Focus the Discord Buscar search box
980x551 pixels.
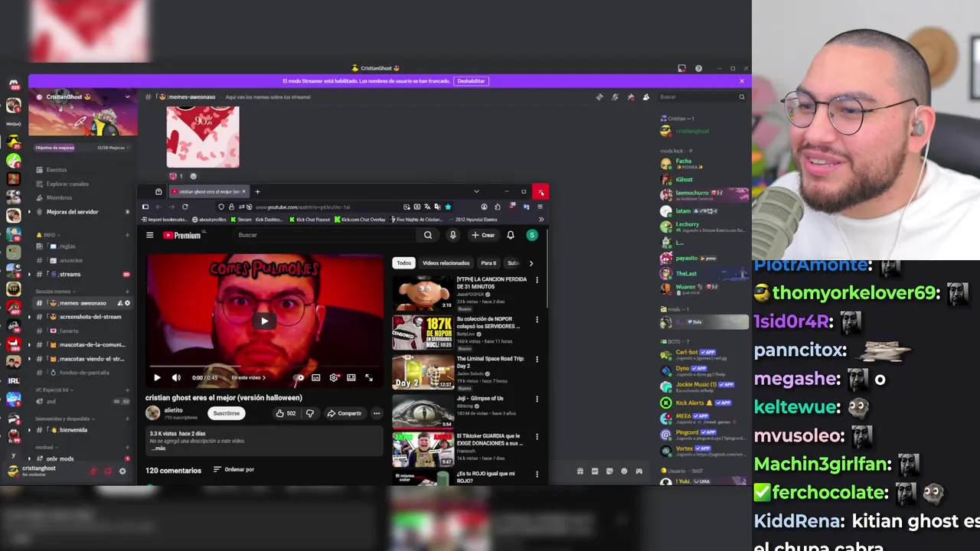(x=702, y=97)
